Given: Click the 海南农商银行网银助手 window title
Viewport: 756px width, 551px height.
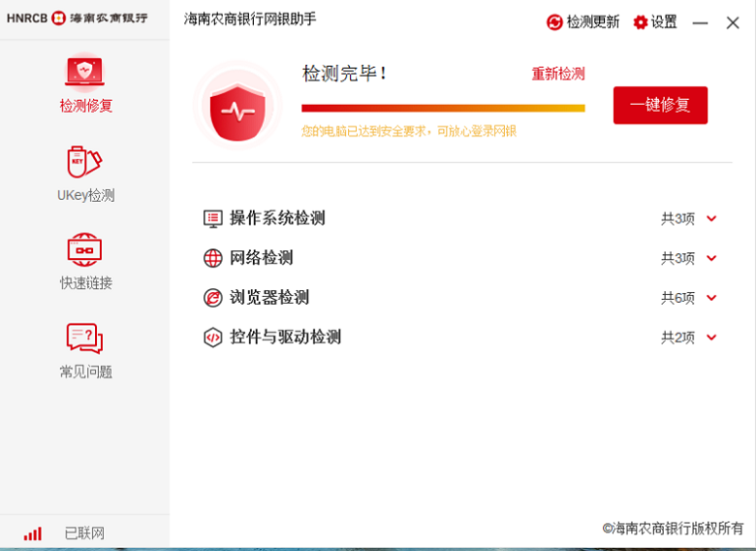Looking at the screenshot, I should pos(250,19).
